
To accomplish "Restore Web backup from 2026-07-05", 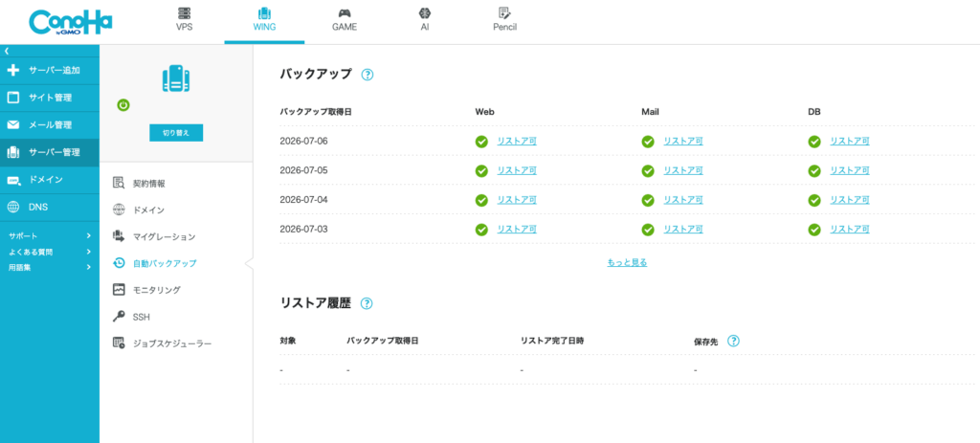I will click(516, 170).
